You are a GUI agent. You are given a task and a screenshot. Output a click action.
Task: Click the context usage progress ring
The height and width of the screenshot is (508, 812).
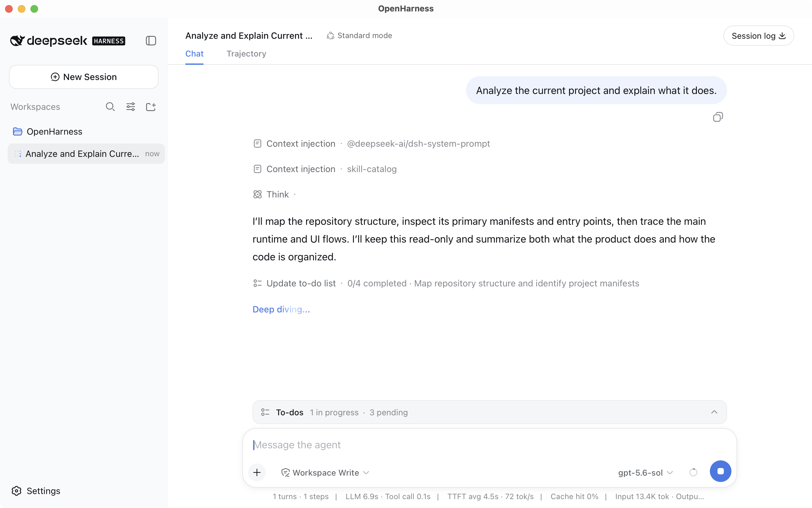(x=693, y=473)
